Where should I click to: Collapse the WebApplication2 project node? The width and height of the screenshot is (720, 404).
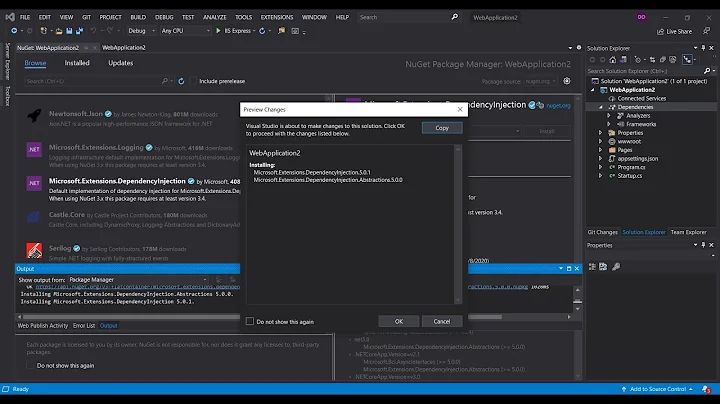tap(592, 90)
